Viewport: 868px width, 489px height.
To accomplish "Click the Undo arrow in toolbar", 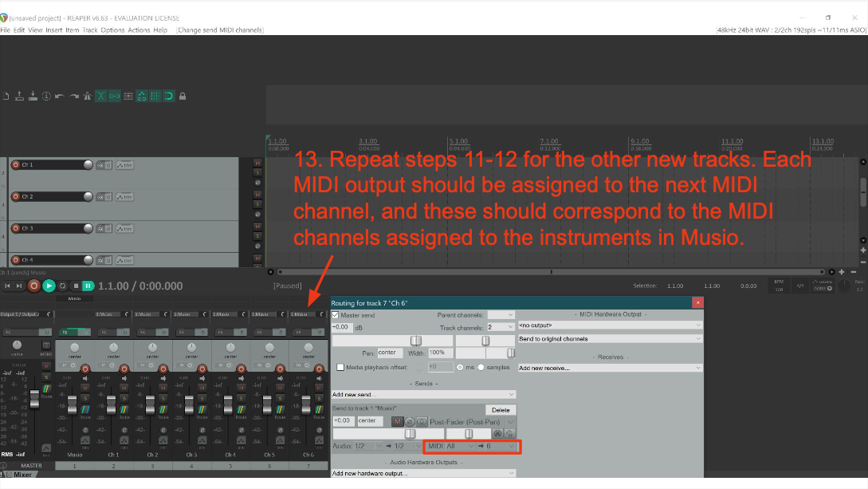I will click(61, 97).
